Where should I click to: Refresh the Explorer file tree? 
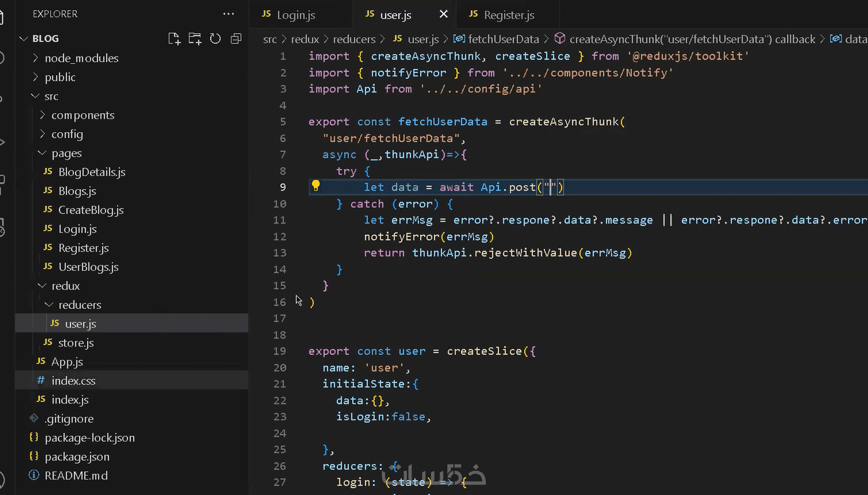(x=215, y=39)
